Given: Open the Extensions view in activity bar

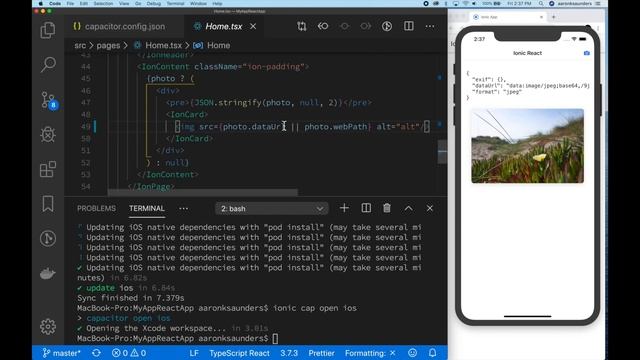Looking at the screenshot, I should click(48, 169).
